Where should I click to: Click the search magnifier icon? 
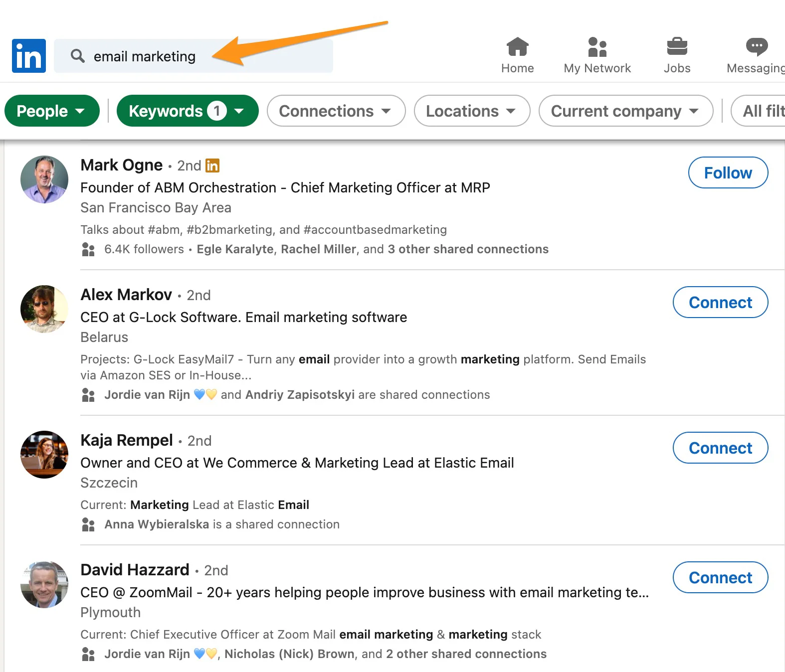77,56
